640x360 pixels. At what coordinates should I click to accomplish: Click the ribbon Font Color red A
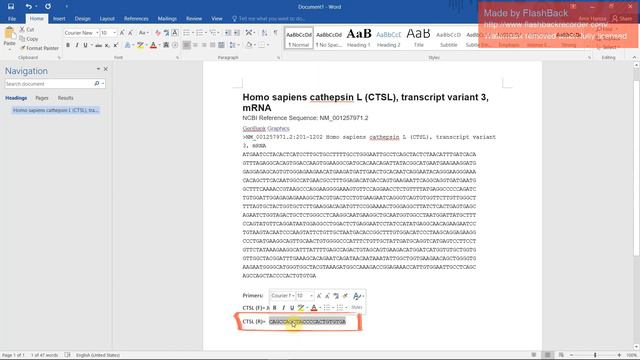click(x=153, y=45)
